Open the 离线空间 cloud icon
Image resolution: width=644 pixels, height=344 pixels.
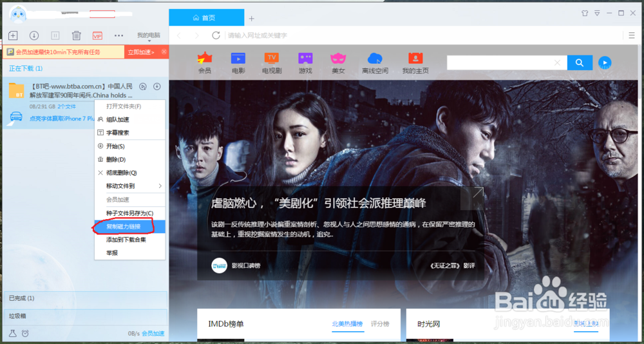(x=375, y=63)
